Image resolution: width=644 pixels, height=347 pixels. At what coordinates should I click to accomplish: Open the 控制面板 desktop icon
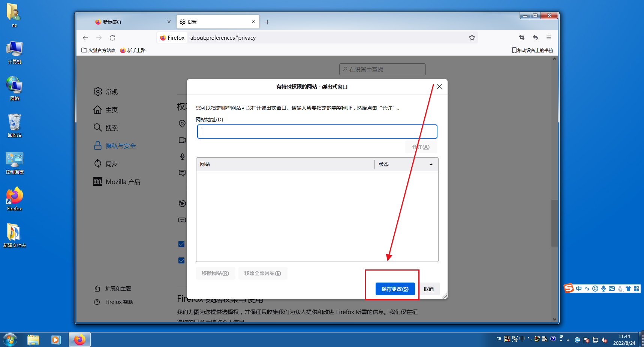click(14, 163)
